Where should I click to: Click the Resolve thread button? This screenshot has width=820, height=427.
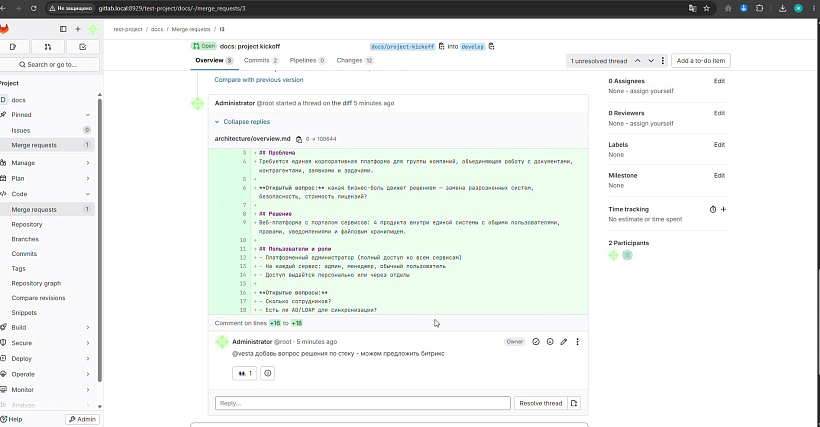point(540,403)
